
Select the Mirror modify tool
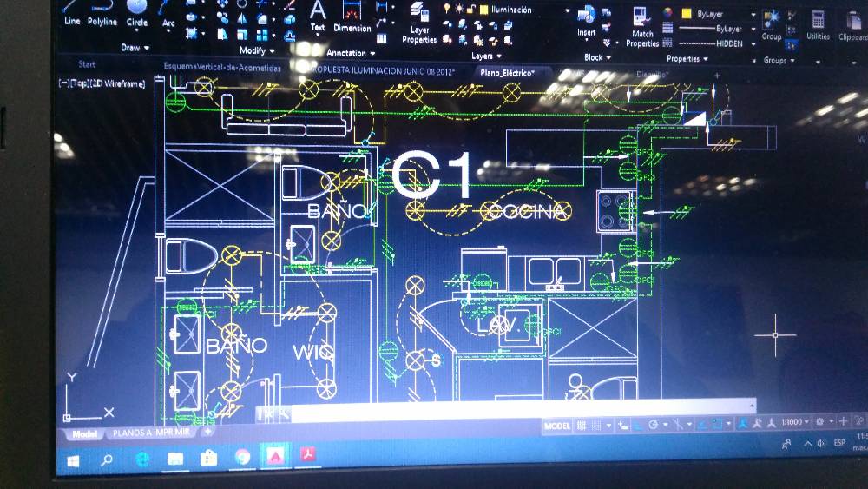click(x=242, y=19)
